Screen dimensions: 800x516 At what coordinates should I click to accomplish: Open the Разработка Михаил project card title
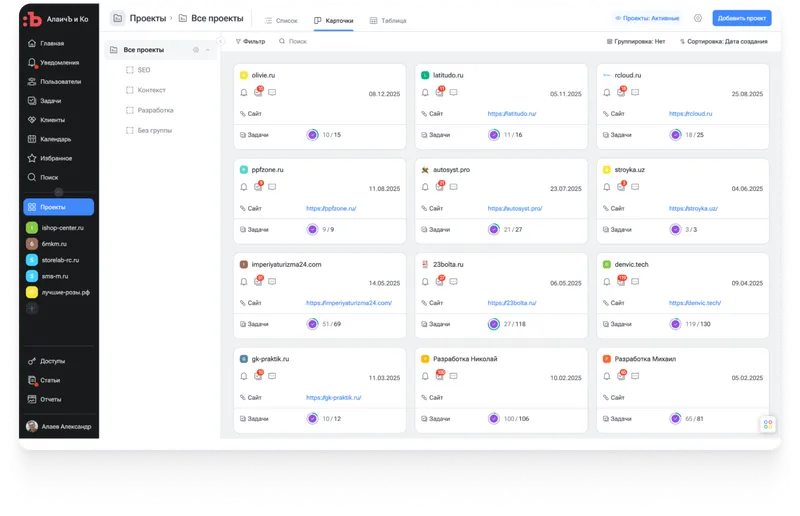coord(645,359)
